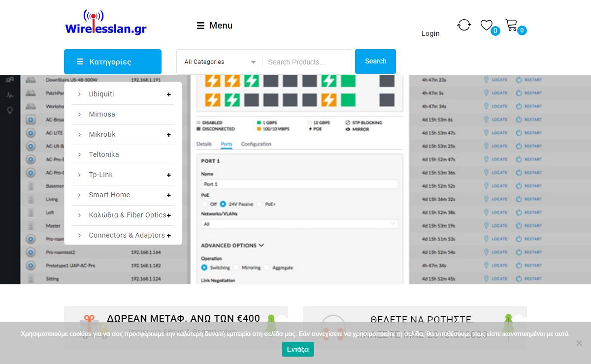Dismiss the cookie notice with X
The image size is (591, 364).
(x=579, y=343)
